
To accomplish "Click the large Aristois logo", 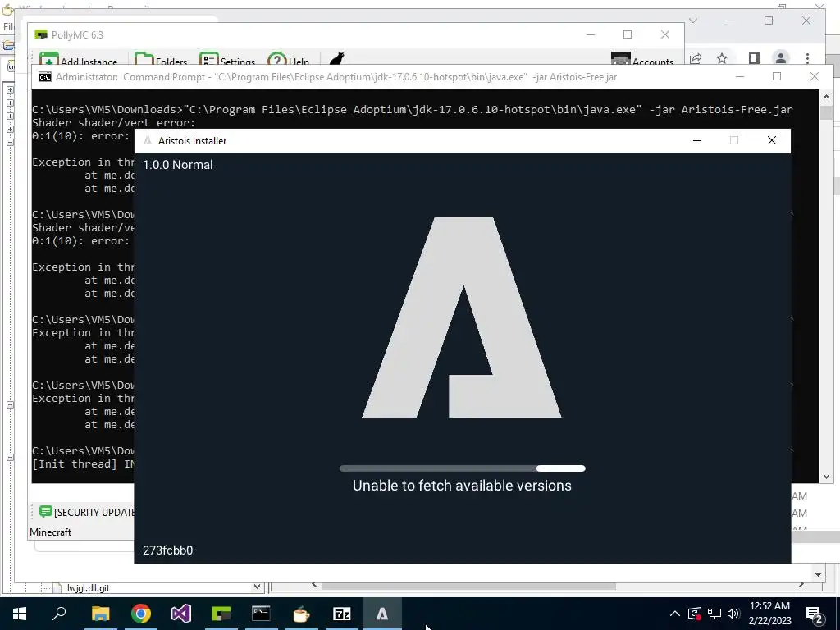I will (x=462, y=317).
